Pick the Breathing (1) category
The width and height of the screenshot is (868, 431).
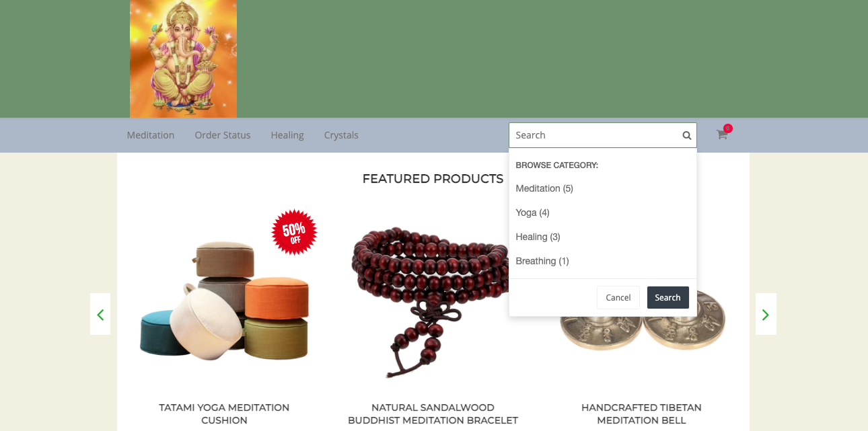point(542,261)
